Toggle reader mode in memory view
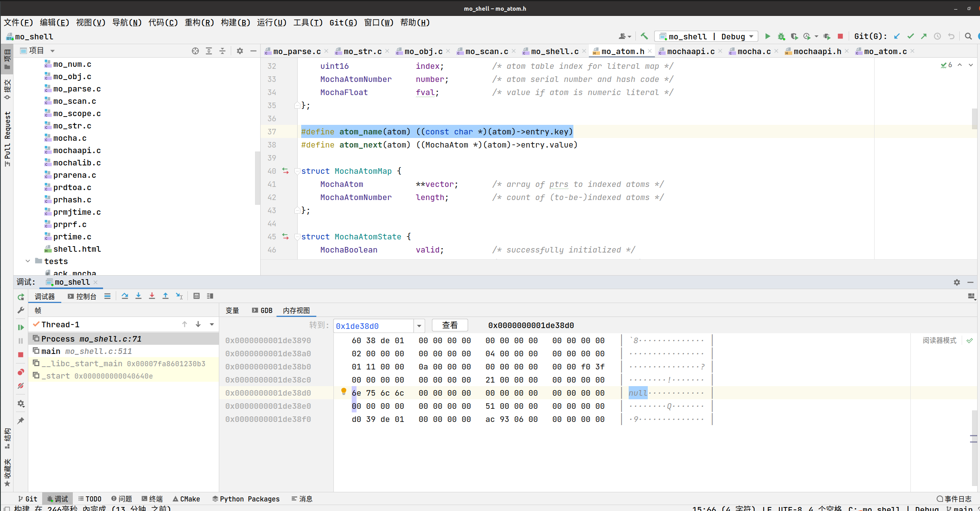 939,340
